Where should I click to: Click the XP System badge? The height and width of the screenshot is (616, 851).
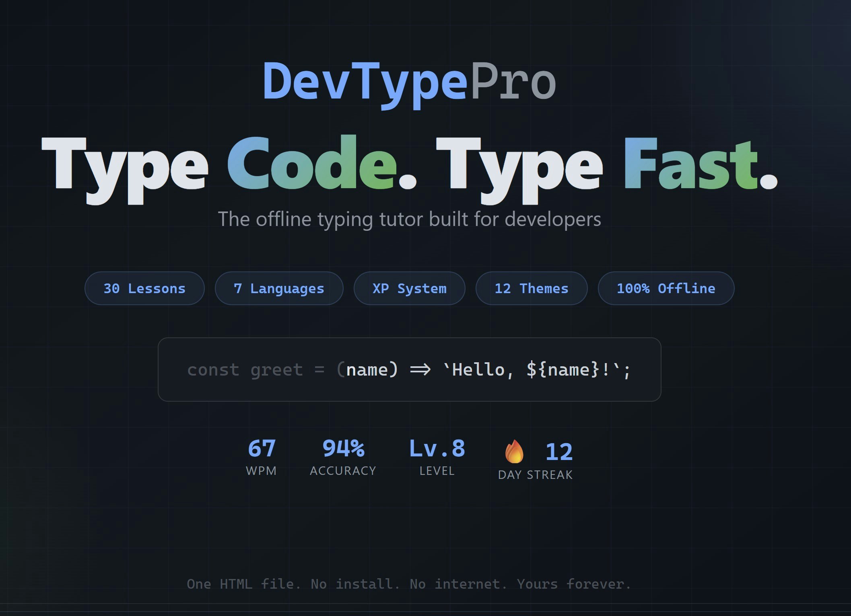coord(409,288)
